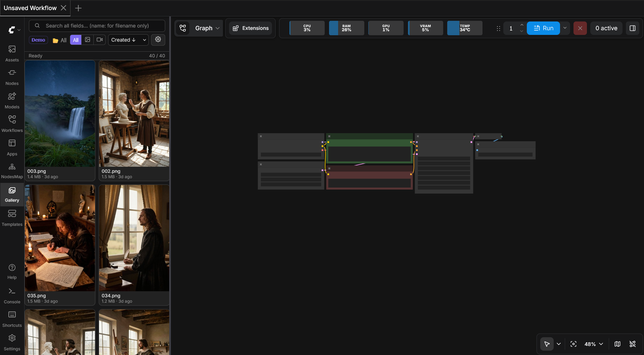Image resolution: width=644 pixels, height=355 pixels.
Task: Open the Apps panel
Action: tap(12, 148)
